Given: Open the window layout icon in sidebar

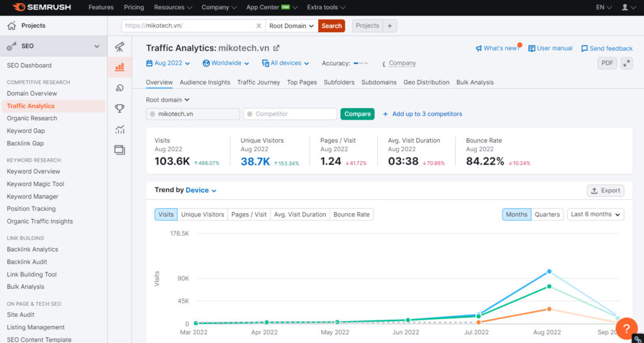Looking at the screenshot, I should pyautogui.click(x=119, y=150).
